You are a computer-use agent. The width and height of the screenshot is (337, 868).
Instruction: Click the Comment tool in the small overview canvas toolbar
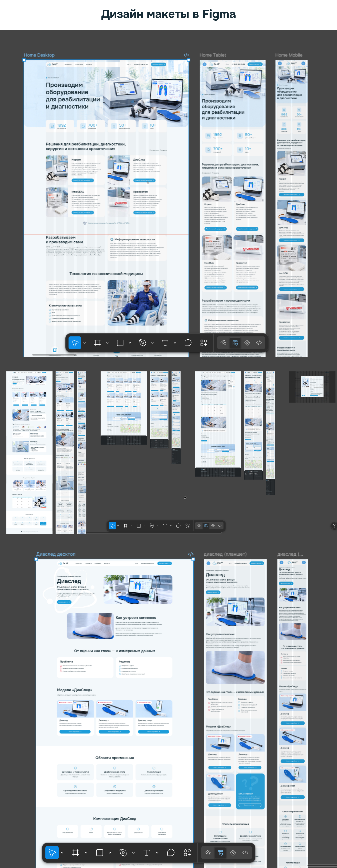179,526
